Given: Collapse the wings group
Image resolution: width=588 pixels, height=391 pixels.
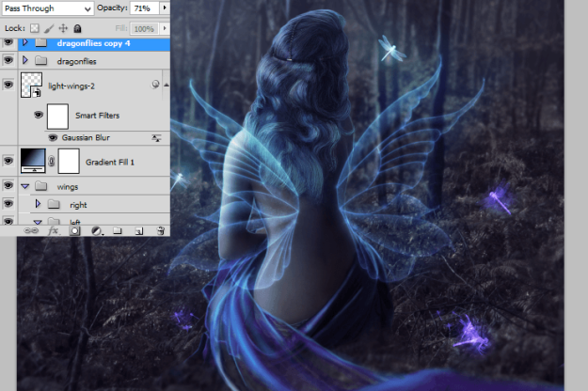Looking at the screenshot, I should click(x=25, y=186).
